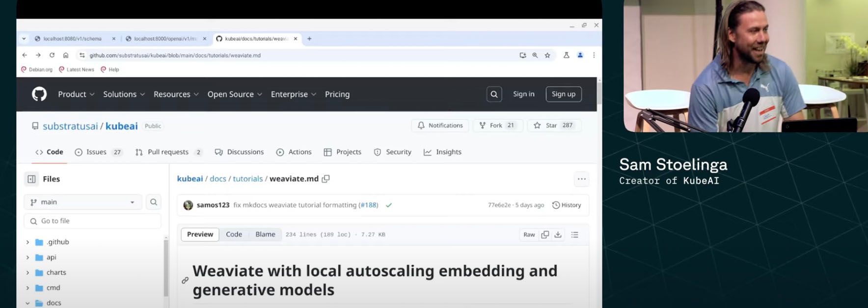Open browser profile avatar icon

[580, 55]
